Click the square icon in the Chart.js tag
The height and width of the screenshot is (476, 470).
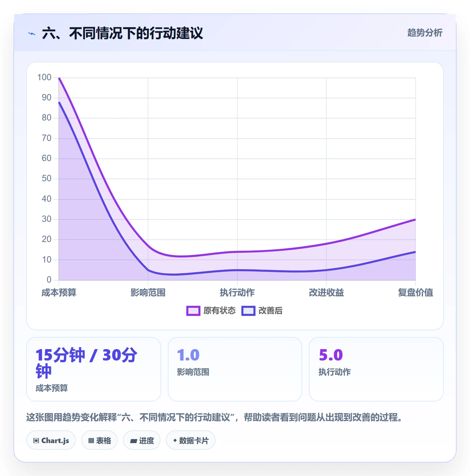coord(36,441)
